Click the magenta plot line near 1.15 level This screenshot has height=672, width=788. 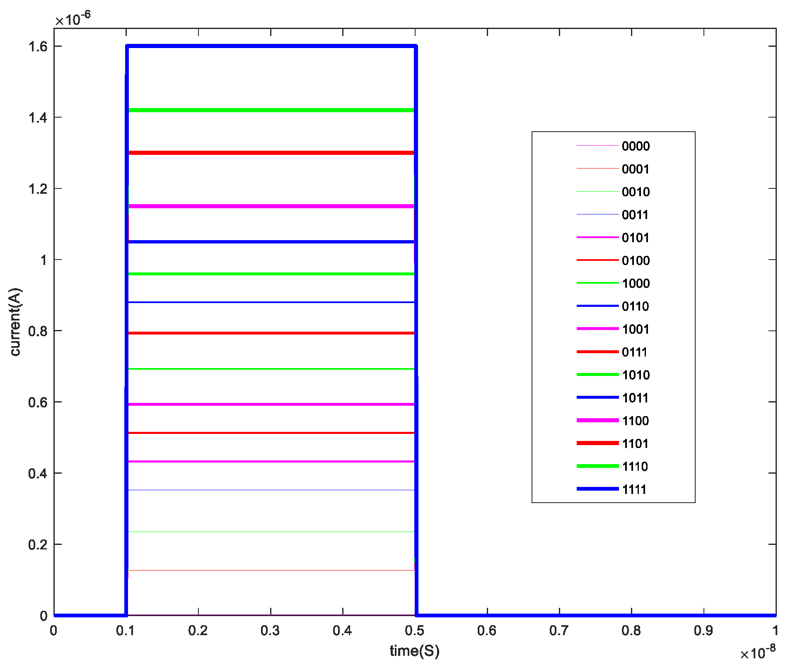[x=269, y=206]
